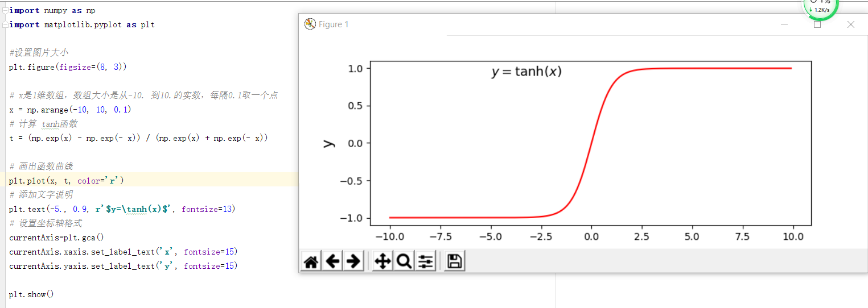868x308 pixels.
Task: Click the -0.5 y-axis tick label
Action: click(352, 181)
